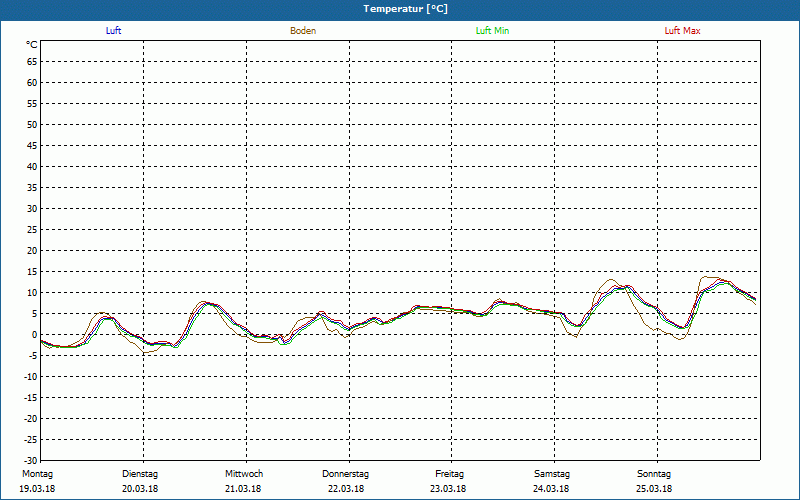Click the 60 y-axis value
The width and height of the screenshot is (800, 500).
click(32, 83)
